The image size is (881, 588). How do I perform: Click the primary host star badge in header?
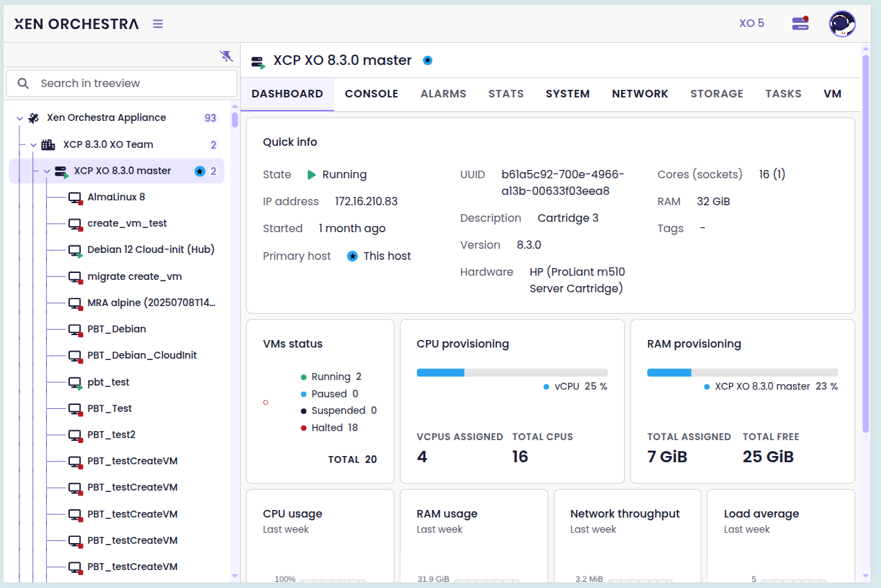(x=427, y=61)
